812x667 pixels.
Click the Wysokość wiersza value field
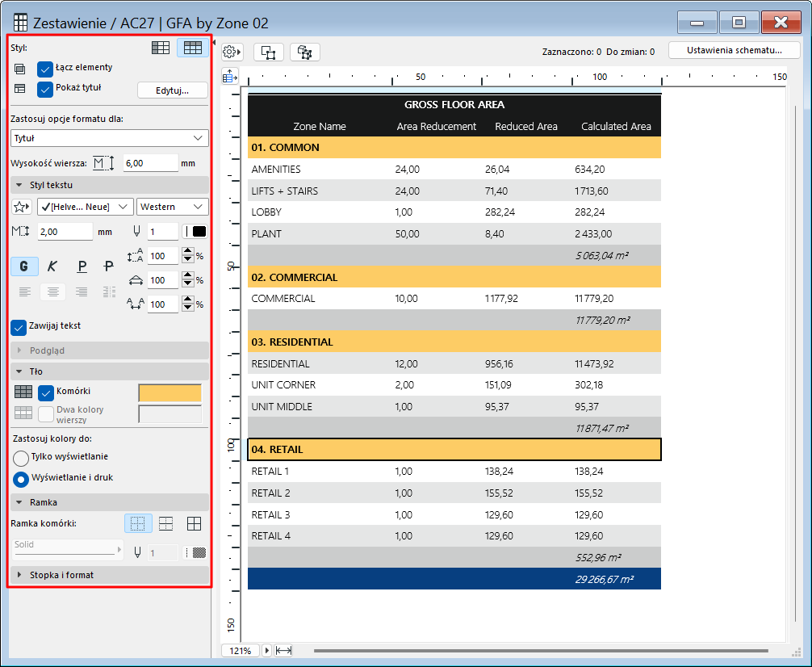pyautogui.click(x=150, y=163)
